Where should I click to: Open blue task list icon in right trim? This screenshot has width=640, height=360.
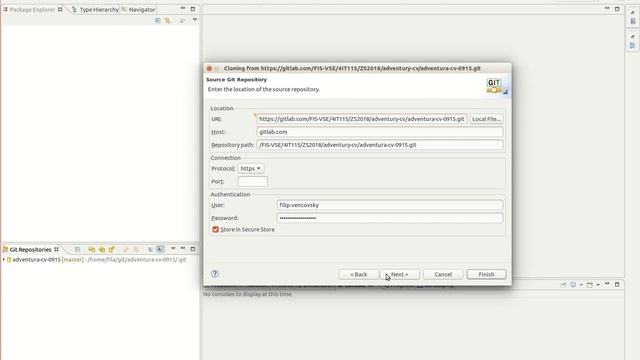coord(633,45)
